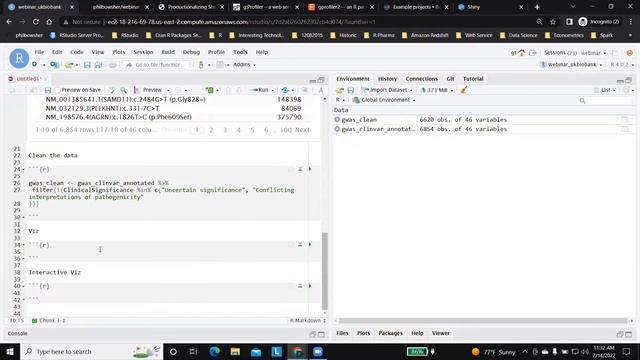The image size is (640, 360).
Task: Open the Run dropdown arrow
Action: pyautogui.click(x=272, y=90)
